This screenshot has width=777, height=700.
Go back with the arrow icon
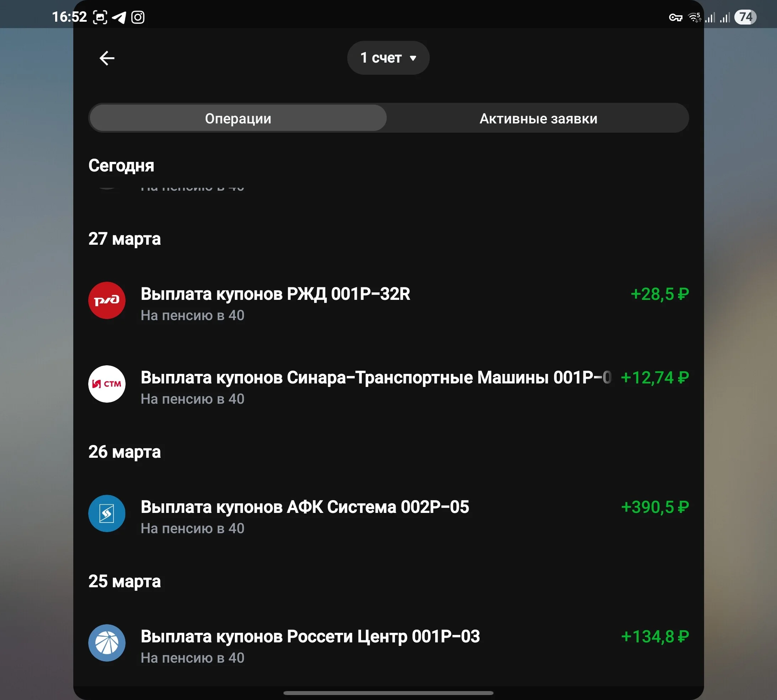coord(107,58)
